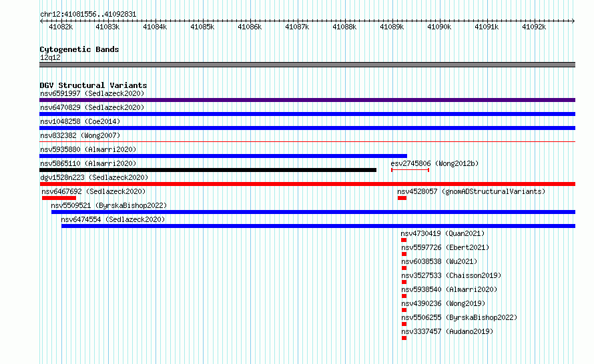Click the 41086k ruler tick label
Viewport: 594px width, 364px height.
point(250,27)
